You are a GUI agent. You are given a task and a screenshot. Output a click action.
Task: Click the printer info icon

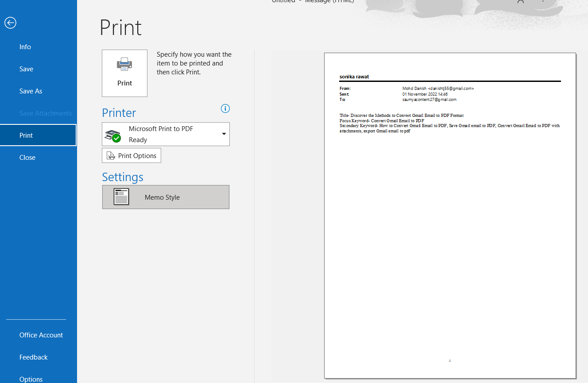tap(225, 108)
